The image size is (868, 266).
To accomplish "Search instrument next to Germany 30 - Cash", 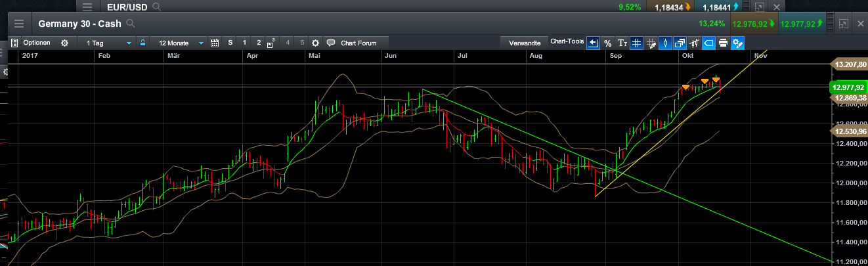I will [x=131, y=23].
